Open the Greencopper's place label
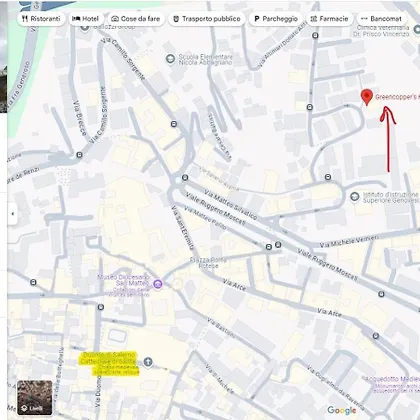 click(397, 97)
